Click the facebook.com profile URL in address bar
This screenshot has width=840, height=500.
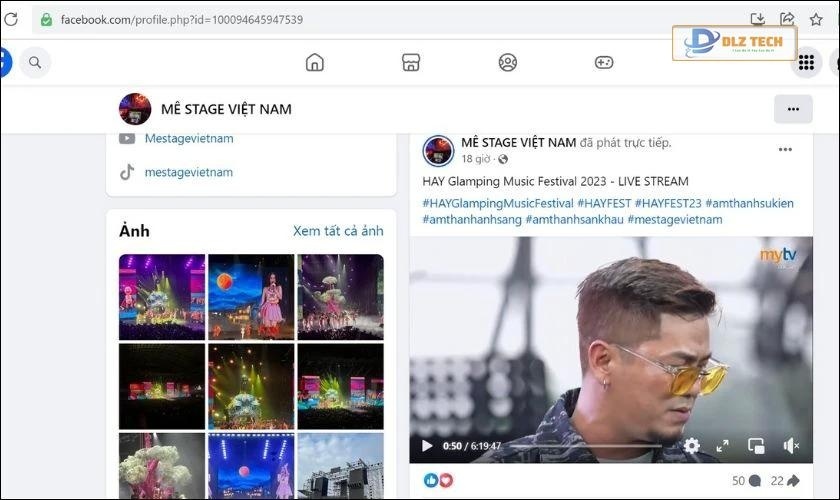pyautogui.click(x=182, y=20)
